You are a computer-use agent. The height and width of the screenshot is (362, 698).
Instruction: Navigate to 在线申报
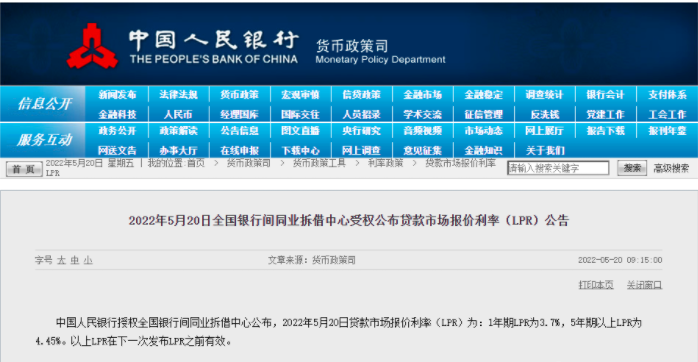click(x=239, y=150)
